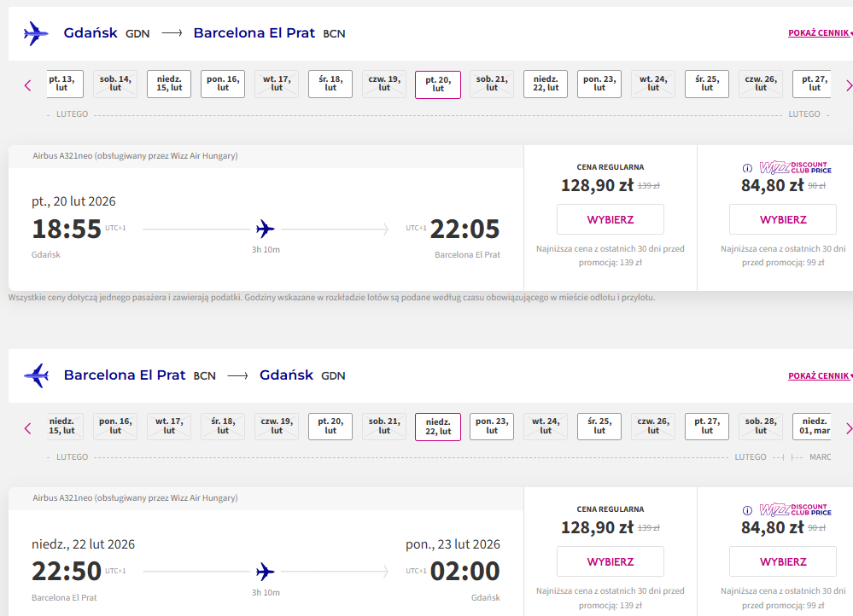Screen dimensions: 853x616
Task: Select return date śr. 25, lut
Action: 599,427
